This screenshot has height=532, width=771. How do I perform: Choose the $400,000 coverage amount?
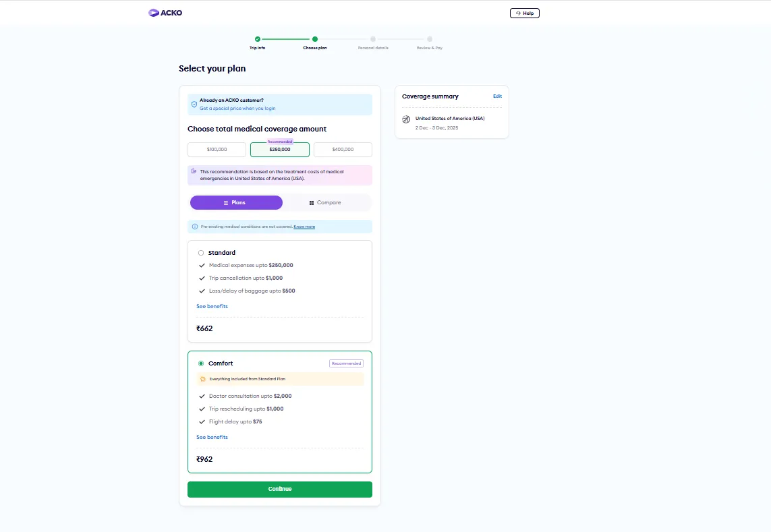pyautogui.click(x=343, y=150)
